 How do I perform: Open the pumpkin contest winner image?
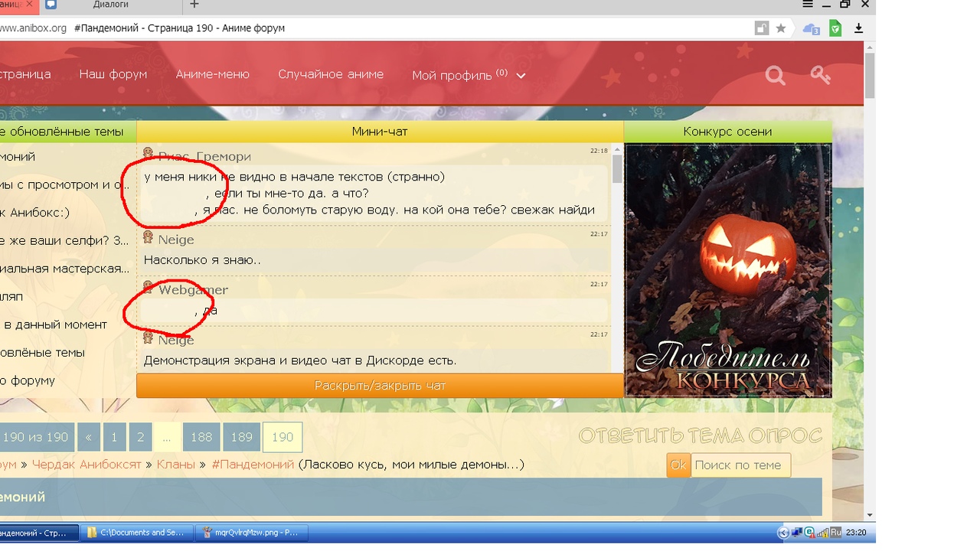pos(727,270)
